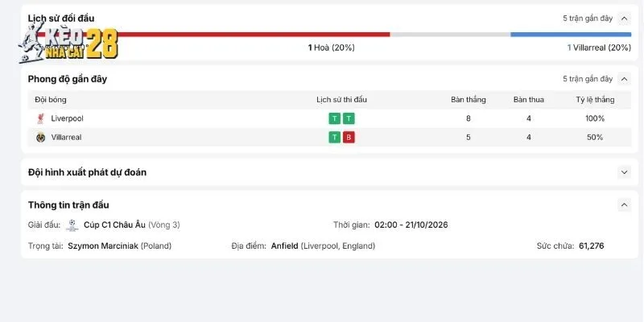Click the Villarreal team name in table
The width and height of the screenshot is (644, 322).
66,137
